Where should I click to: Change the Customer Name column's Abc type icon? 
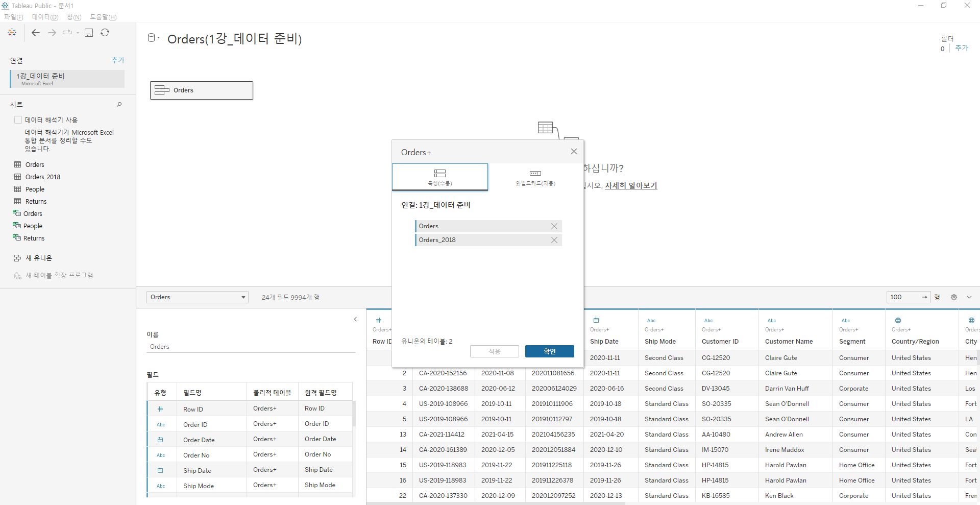pyautogui.click(x=772, y=321)
